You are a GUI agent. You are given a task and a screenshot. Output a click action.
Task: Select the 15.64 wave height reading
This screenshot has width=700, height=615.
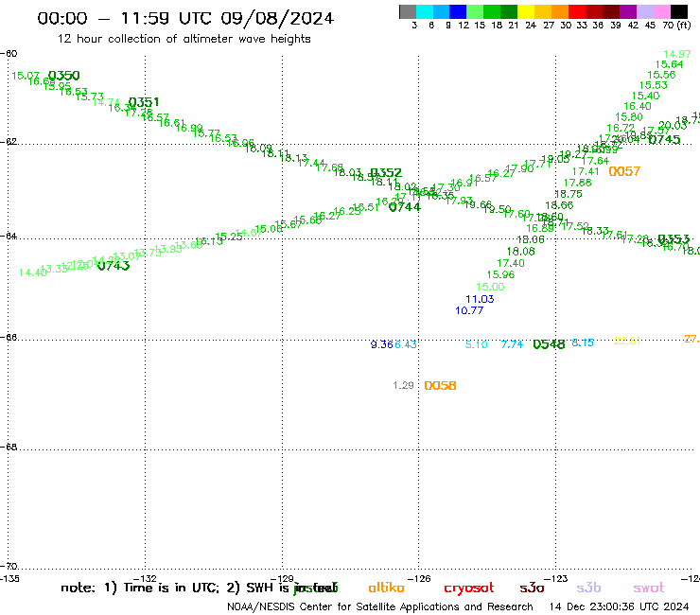pos(669,64)
